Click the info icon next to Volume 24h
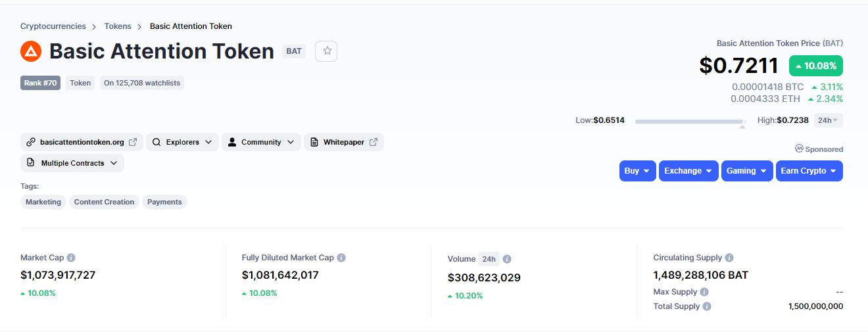Viewport: 868px width, 332px height. pos(507,259)
